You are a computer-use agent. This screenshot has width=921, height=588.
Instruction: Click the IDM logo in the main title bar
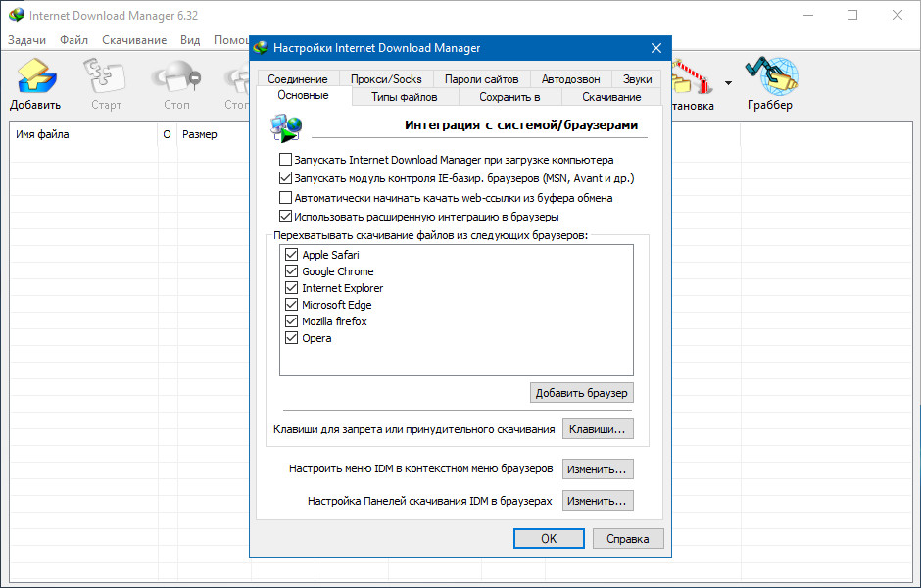pyautogui.click(x=16, y=16)
